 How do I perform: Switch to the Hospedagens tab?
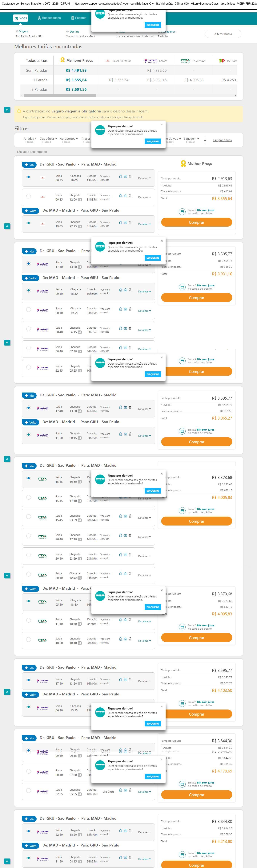pos(49,18)
